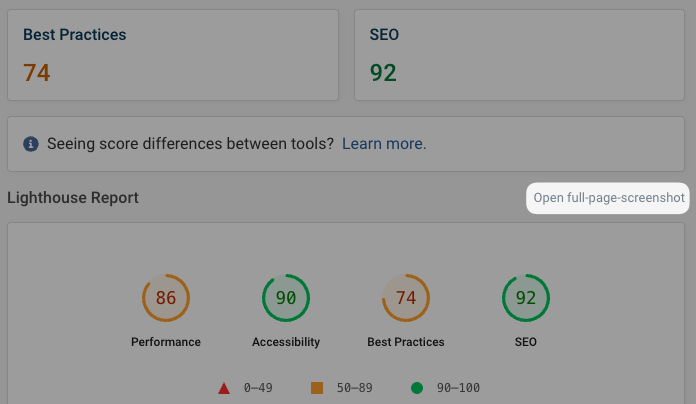Open the Learn more link

point(384,144)
